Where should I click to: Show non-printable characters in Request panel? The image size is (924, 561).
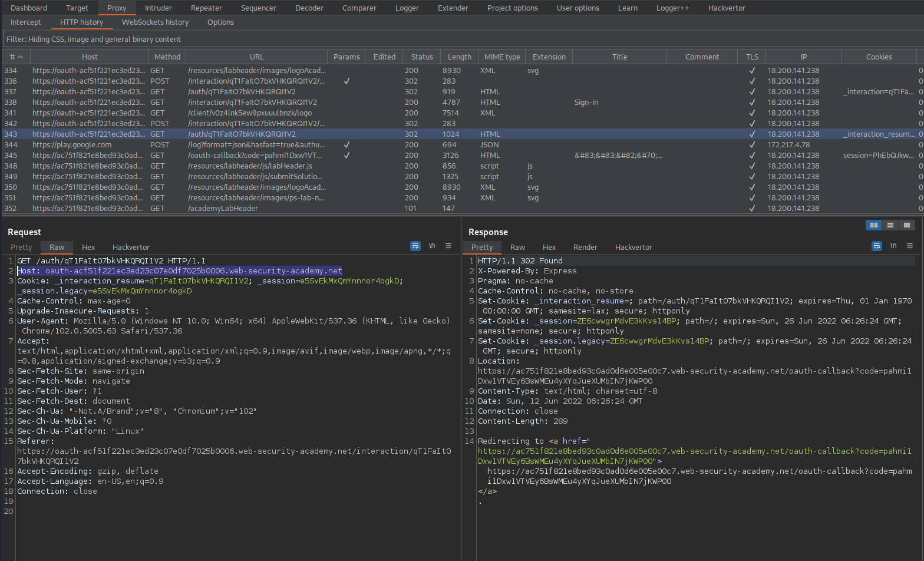tap(432, 246)
